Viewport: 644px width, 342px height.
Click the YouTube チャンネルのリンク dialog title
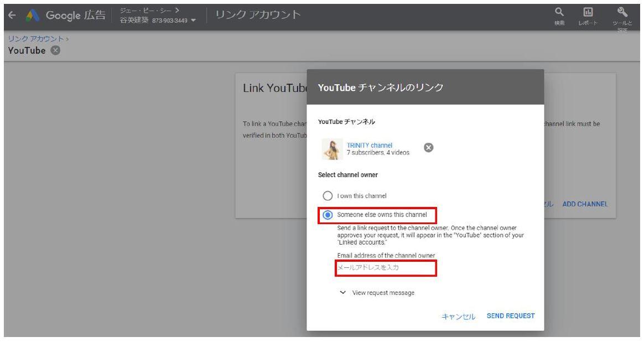(x=381, y=87)
